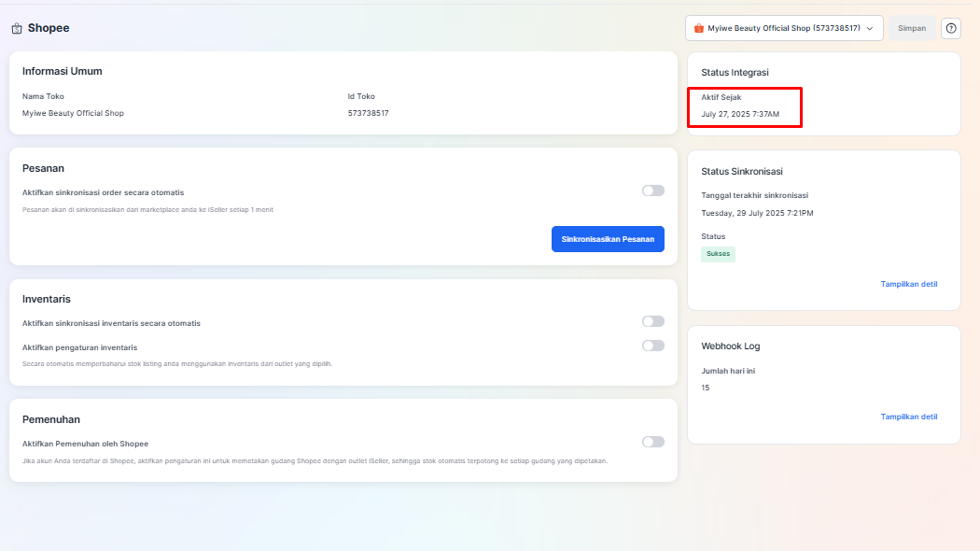Viewport: 980px width, 551px height.
Task: Turn on the inventory settings switch
Action: click(x=653, y=346)
